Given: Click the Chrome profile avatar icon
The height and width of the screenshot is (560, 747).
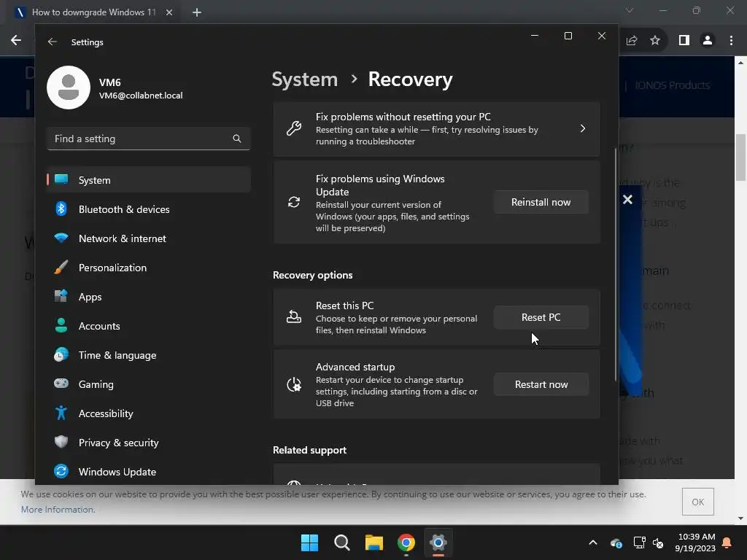Looking at the screenshot, I should 708,41.
